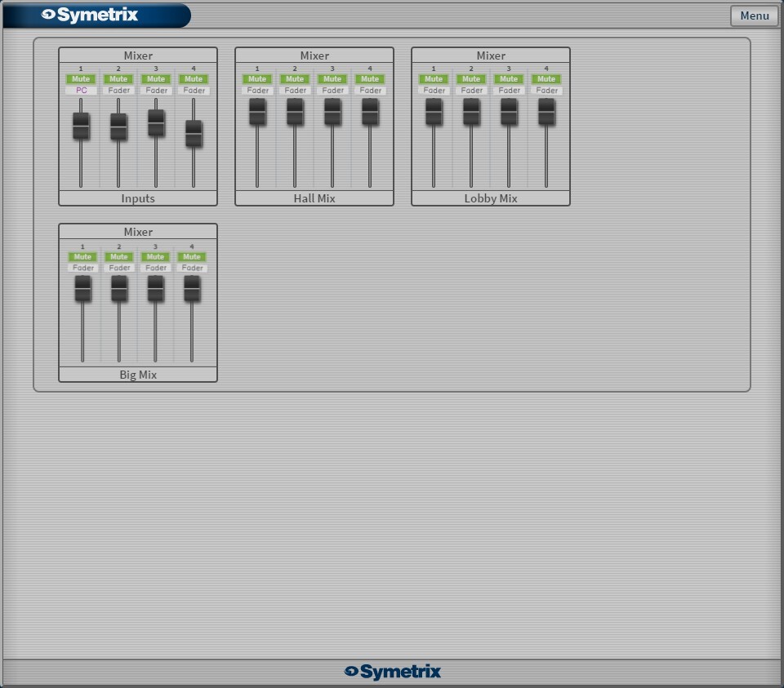Open the Menu button
The width and height of the screenshot is (784, 688).
click(754, 16)
